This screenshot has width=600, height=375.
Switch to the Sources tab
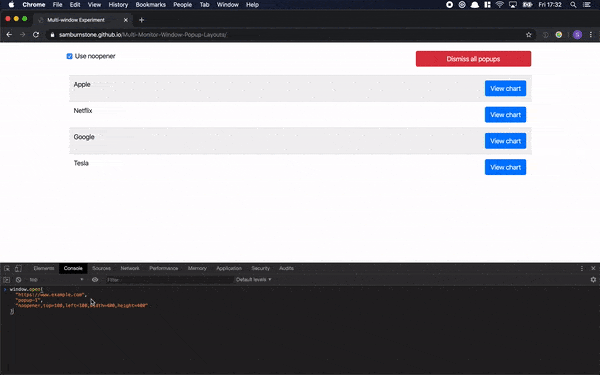pos(101,268)
